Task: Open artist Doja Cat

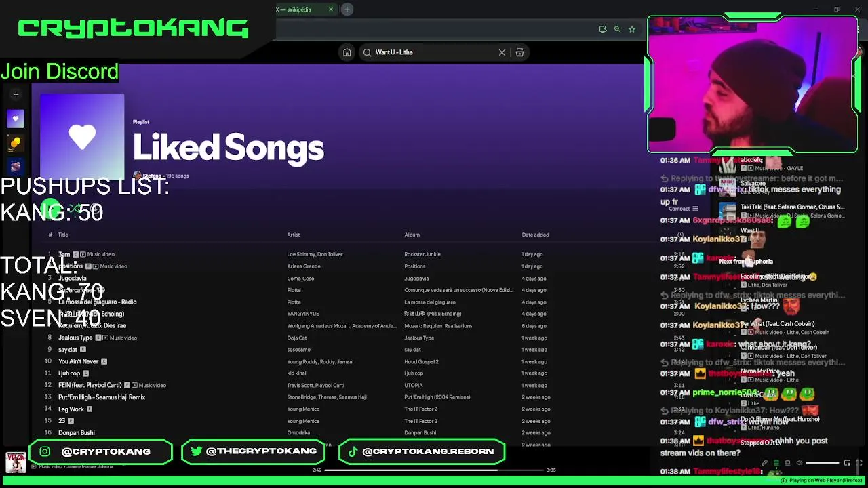Action: [x=296, y=338]
